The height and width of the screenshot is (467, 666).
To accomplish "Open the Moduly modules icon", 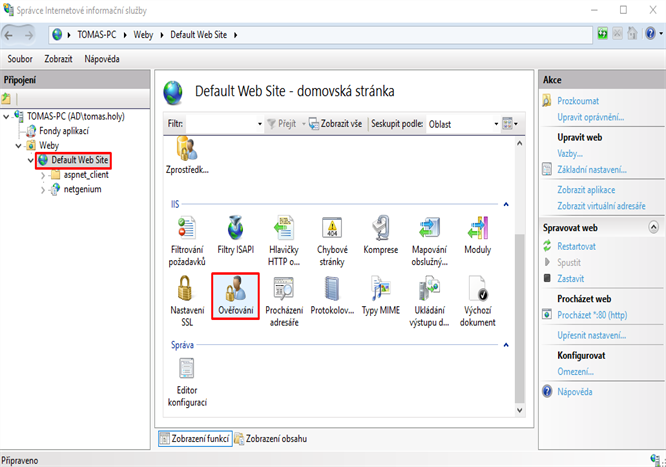I will pos(477,235).
